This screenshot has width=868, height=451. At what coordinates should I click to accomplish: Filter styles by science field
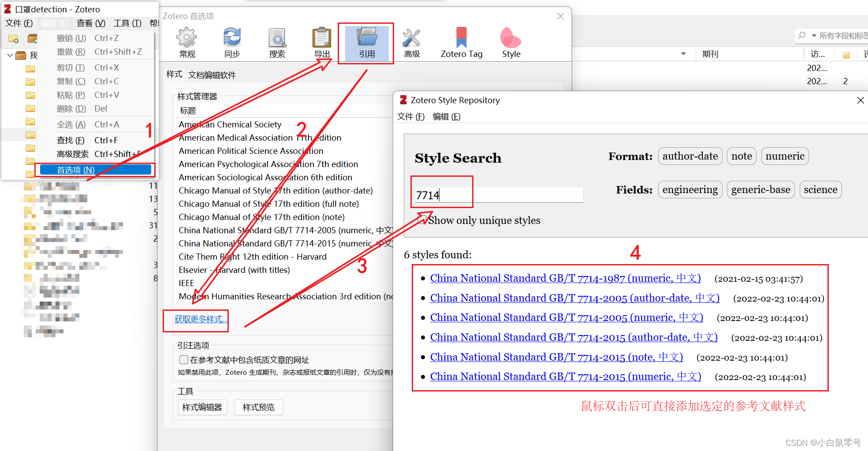coord(820,190)
